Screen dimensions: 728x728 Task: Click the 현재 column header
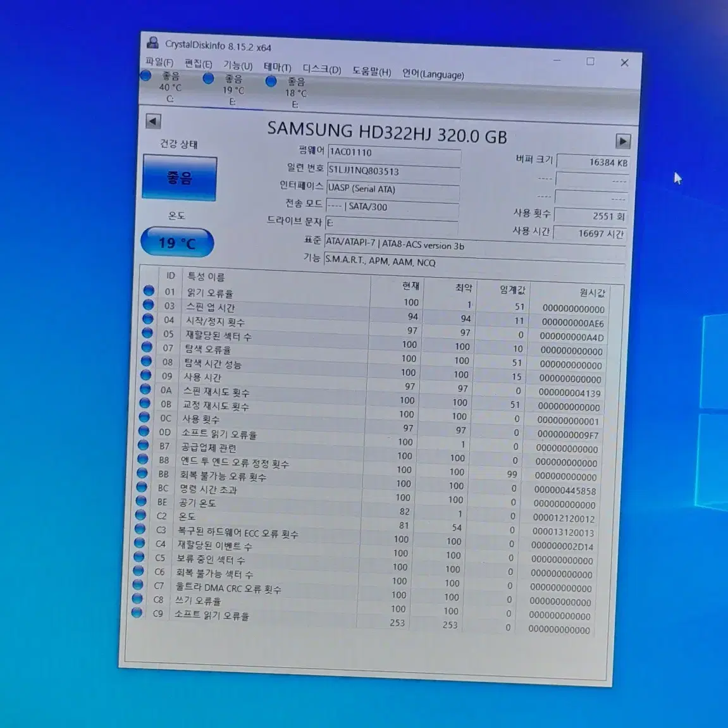[x=397, y=285]
